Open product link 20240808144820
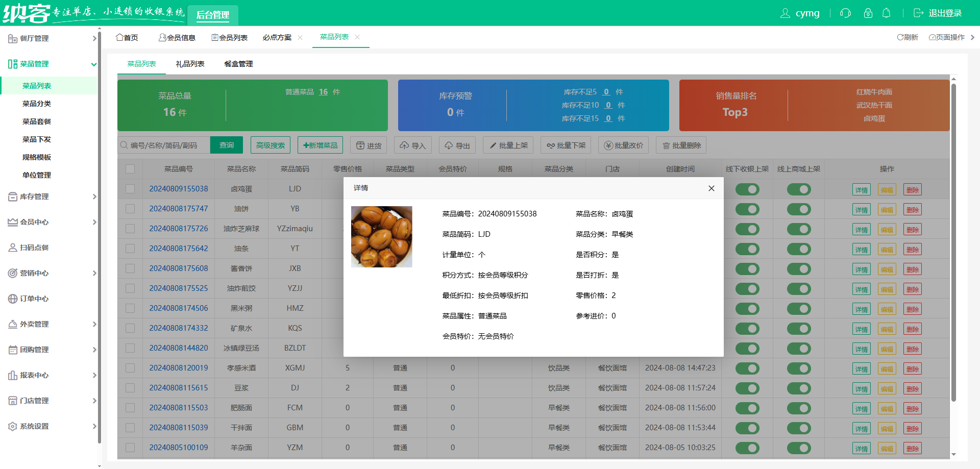The image size is (980, 469). (178, 348)
